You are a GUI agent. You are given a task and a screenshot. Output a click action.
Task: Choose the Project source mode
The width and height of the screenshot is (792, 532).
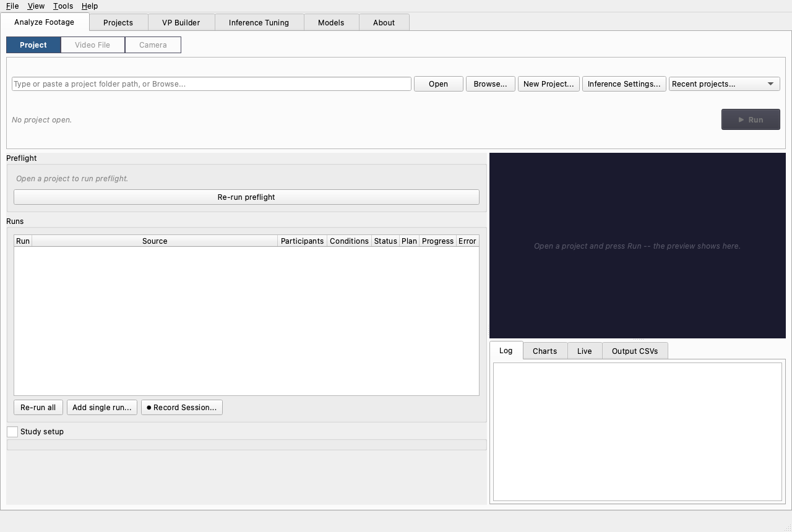click(x=33, y=45)
